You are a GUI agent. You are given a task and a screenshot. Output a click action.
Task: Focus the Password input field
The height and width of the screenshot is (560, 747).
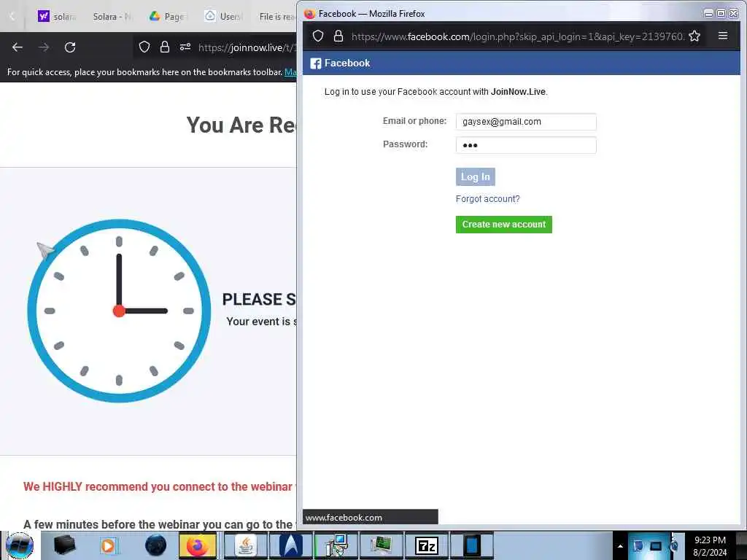point(526,145)
